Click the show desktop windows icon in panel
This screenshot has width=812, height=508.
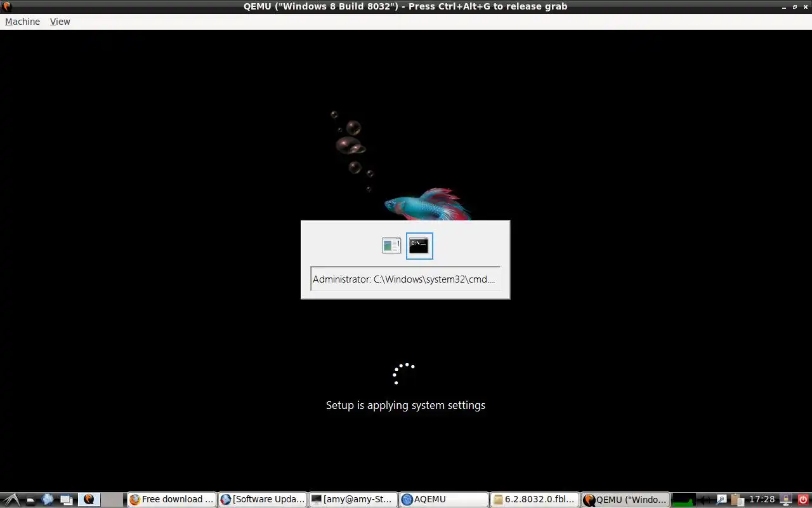[67, 500]
